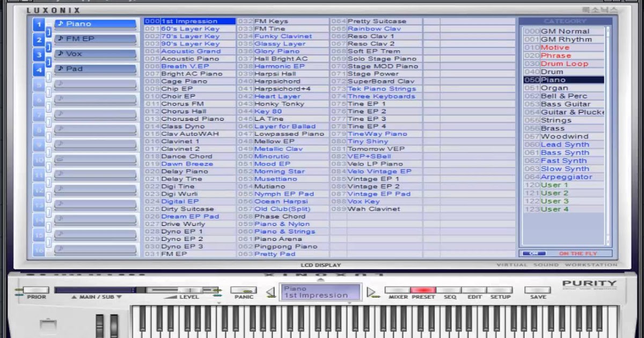This screenshot has height=338, width=644.
Task: Open the MIXER page
Action: [398, 290]
